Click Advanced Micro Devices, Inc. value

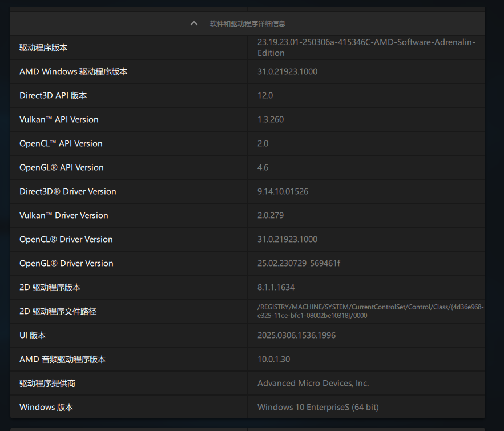point(313,383)
